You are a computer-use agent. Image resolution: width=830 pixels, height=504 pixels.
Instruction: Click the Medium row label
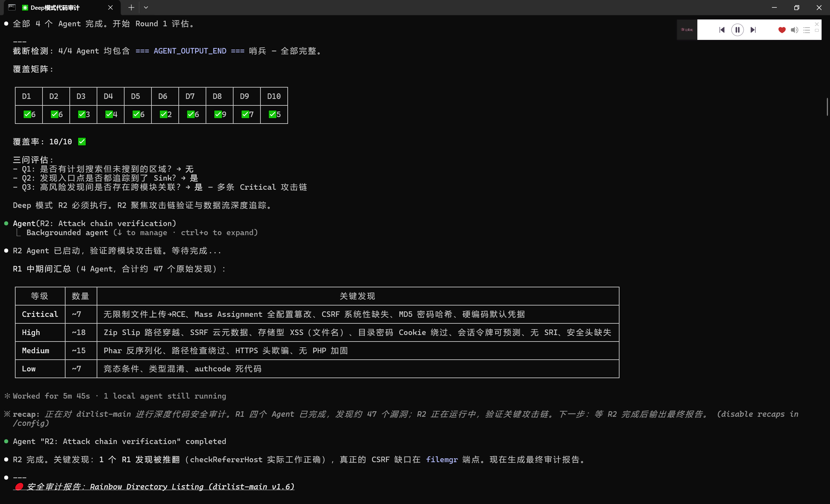pos(35,351)
